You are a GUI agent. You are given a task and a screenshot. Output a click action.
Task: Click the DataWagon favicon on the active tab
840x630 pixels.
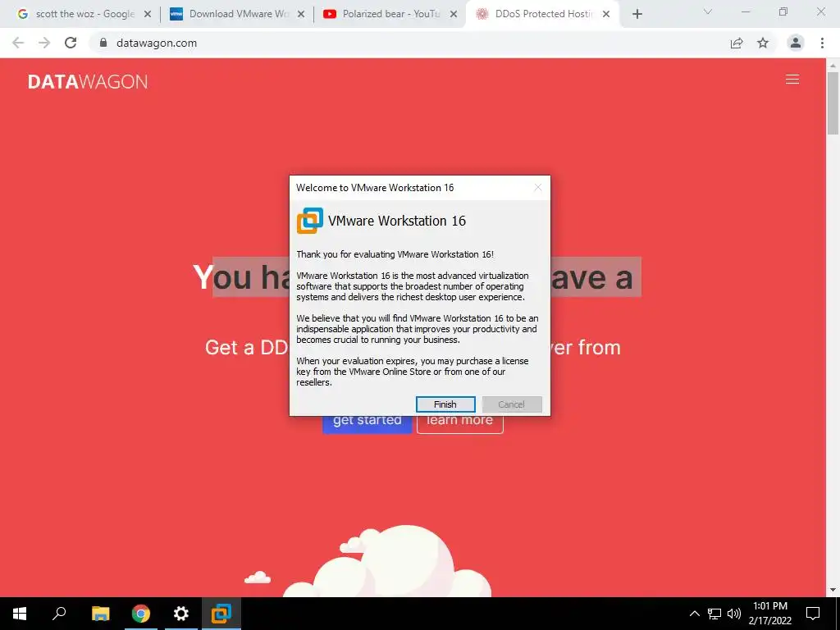coord(482,15)
